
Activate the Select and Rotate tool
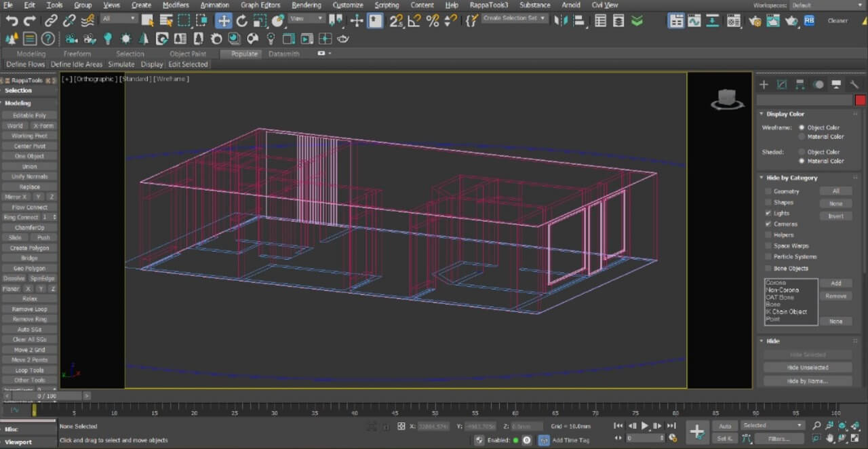(241, 21)
